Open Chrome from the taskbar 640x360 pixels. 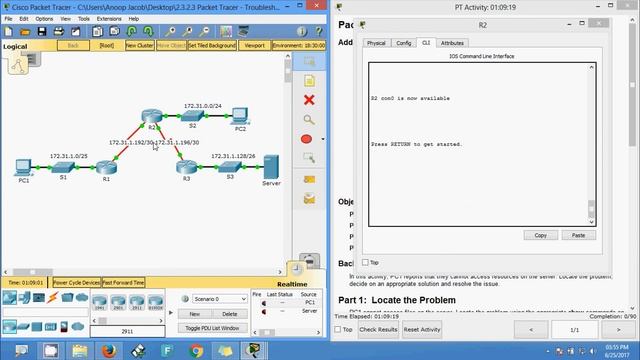[x=196, y=351]
